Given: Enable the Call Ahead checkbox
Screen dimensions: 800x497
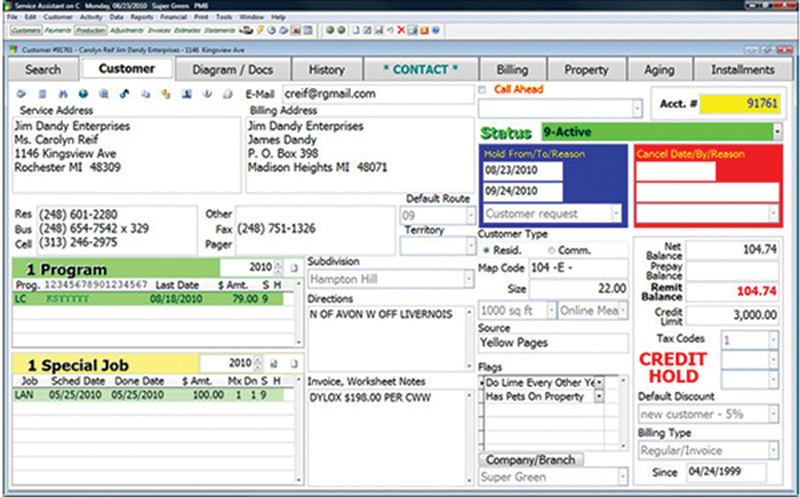Looking at the screenshot, I should point(482,90).
